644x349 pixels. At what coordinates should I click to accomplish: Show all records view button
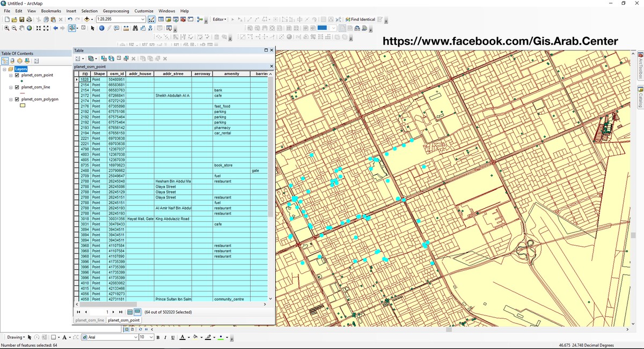tap(129, 311)
